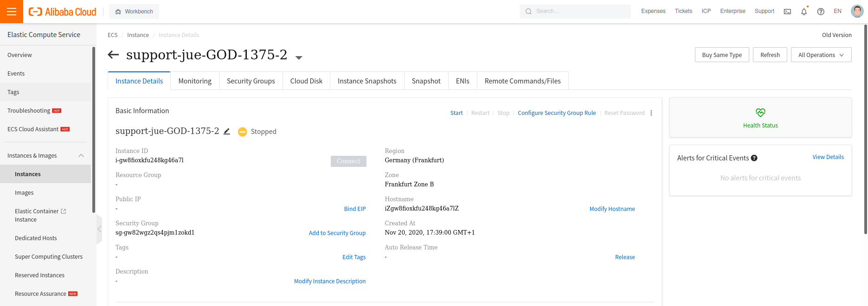Click the Health Status heart icon
This screenshot has height=306, width=868.
[x=760, y=113]
